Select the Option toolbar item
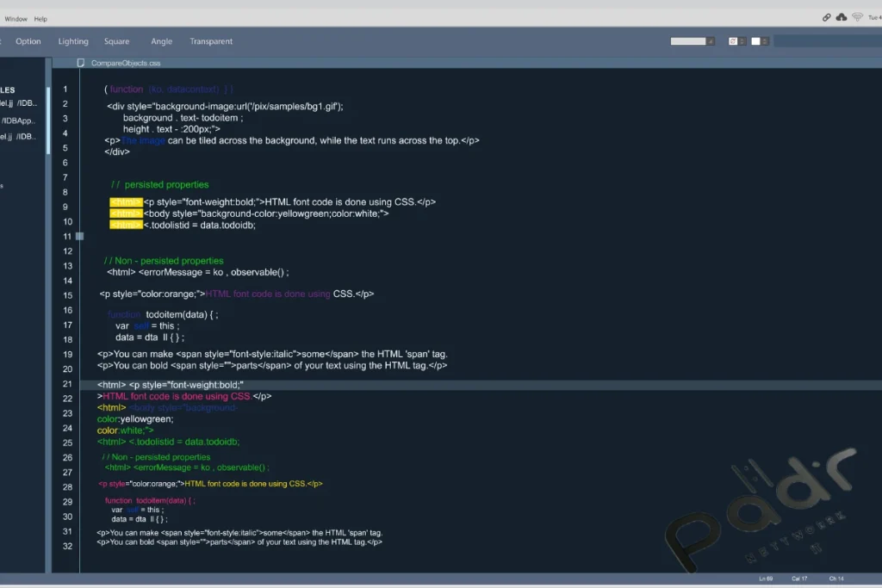This screenshot has width=882, height=588. [x=28, y=41]
